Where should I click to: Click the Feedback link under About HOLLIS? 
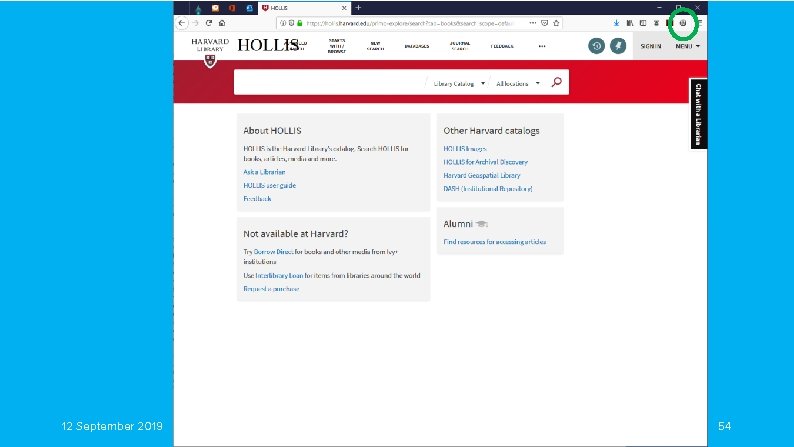coord(257,198)
